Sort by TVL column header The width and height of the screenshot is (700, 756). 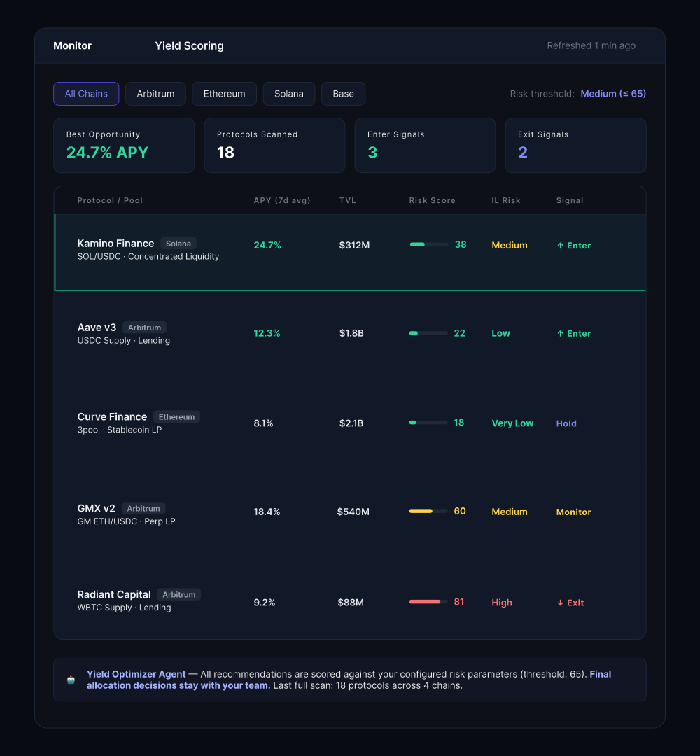pyautogui.click(x=348, y=201)
